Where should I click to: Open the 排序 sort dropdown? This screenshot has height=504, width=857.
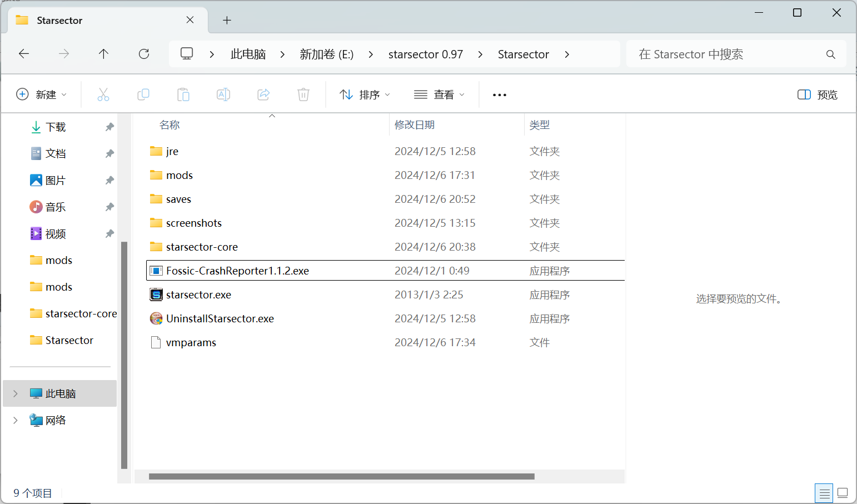365,94
